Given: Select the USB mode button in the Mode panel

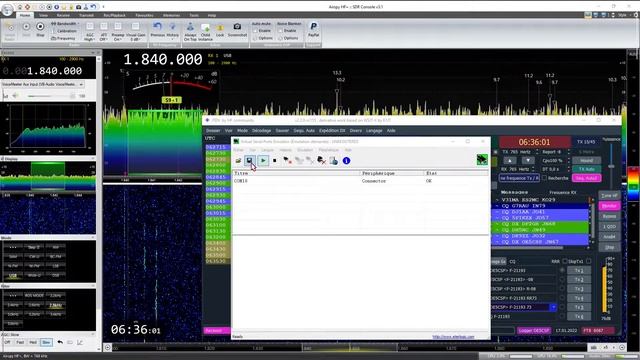Looking at the screenshot, I should click(x=13, y=276).
